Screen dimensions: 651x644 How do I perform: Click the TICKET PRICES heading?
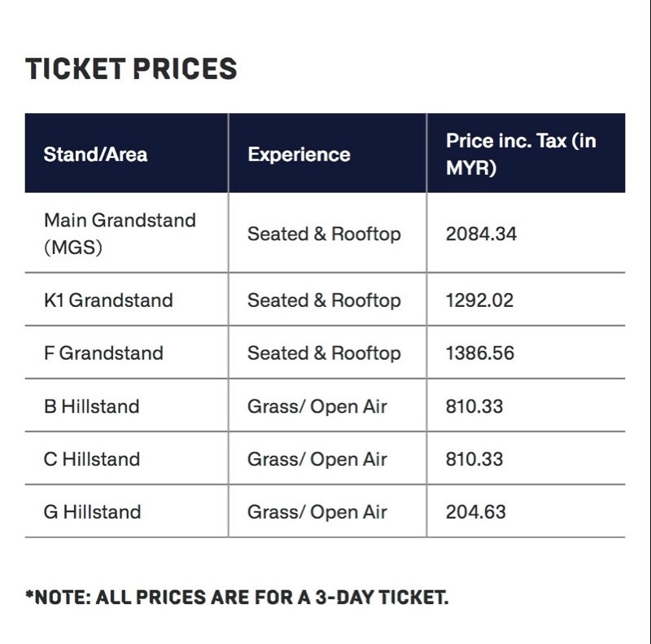(x=131, y=68)
